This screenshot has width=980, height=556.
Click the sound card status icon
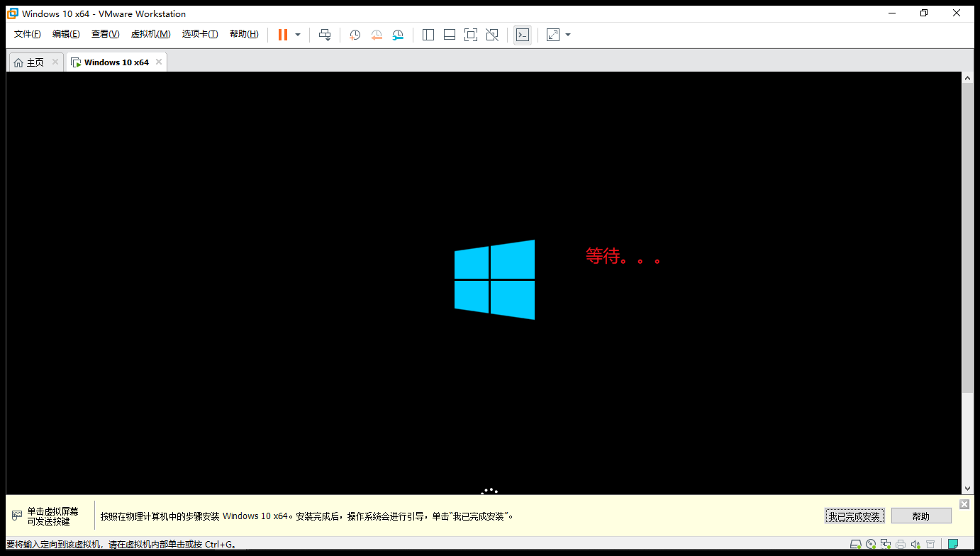pos(915,545)
